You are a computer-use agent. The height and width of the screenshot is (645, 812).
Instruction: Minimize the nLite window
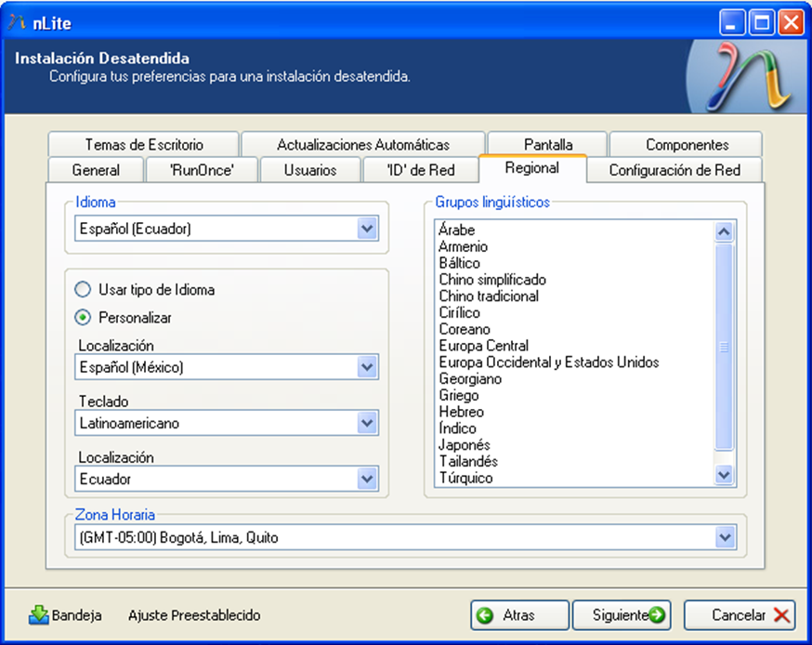[x=732, y=23]
